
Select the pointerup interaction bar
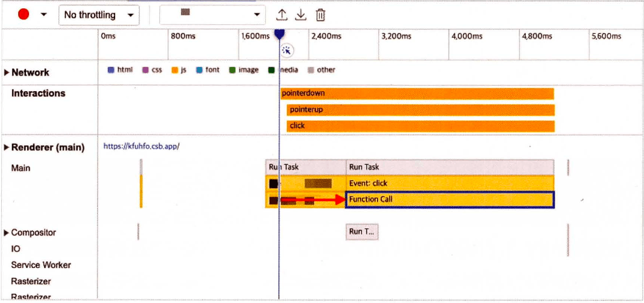420,110
